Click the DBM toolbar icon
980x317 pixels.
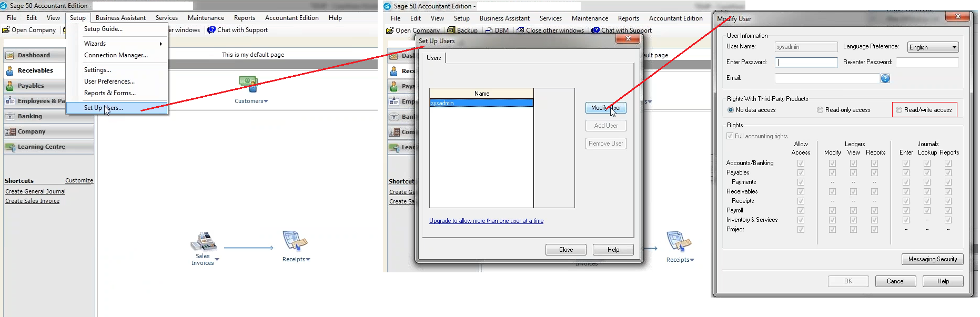(x=489, y=30)
